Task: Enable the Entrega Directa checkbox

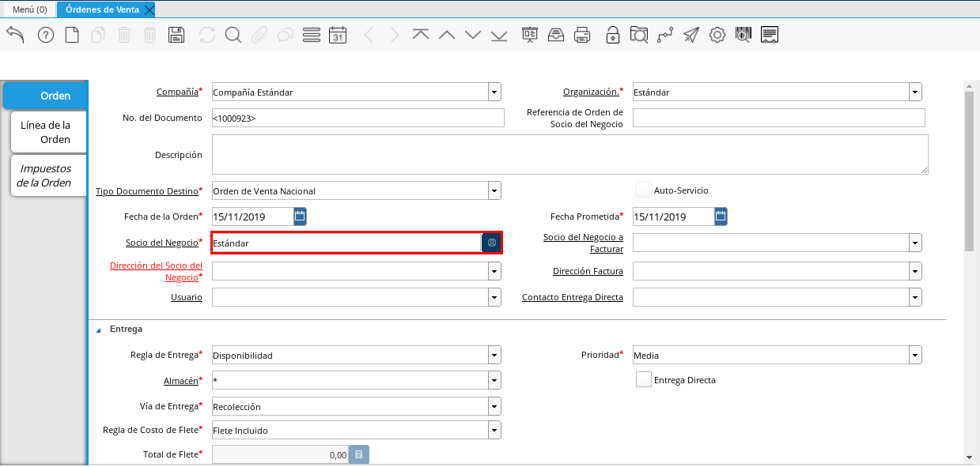Action: (644, 380)
